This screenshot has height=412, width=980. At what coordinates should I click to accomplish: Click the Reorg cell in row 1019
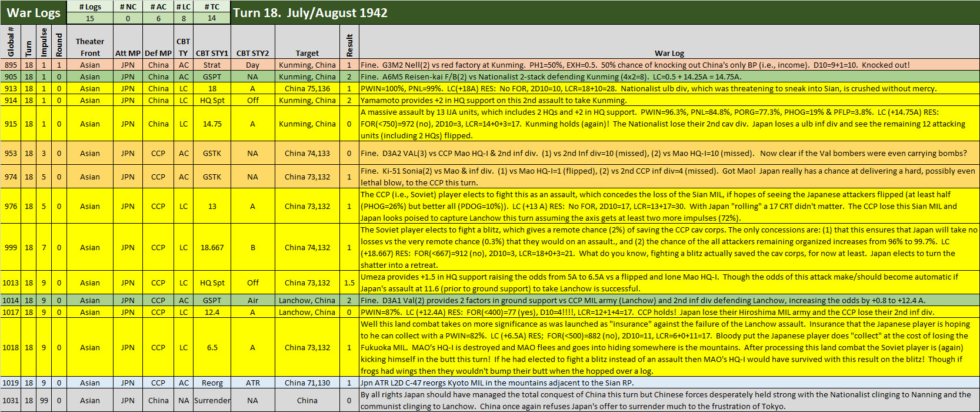point(212,383)
